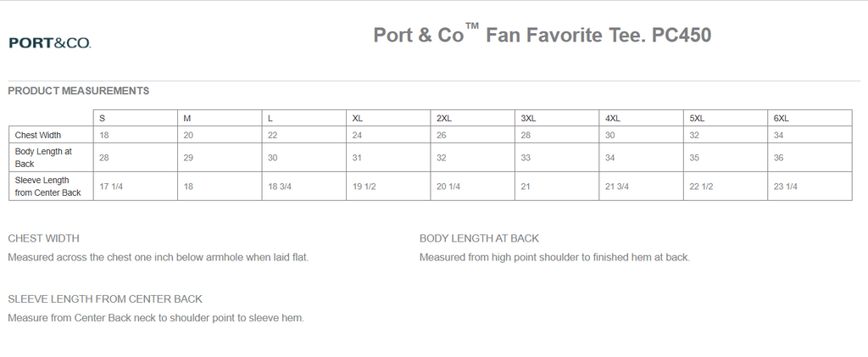868x357 pixels.
Task: Select the XL size column header
Action: coord(357,118)
